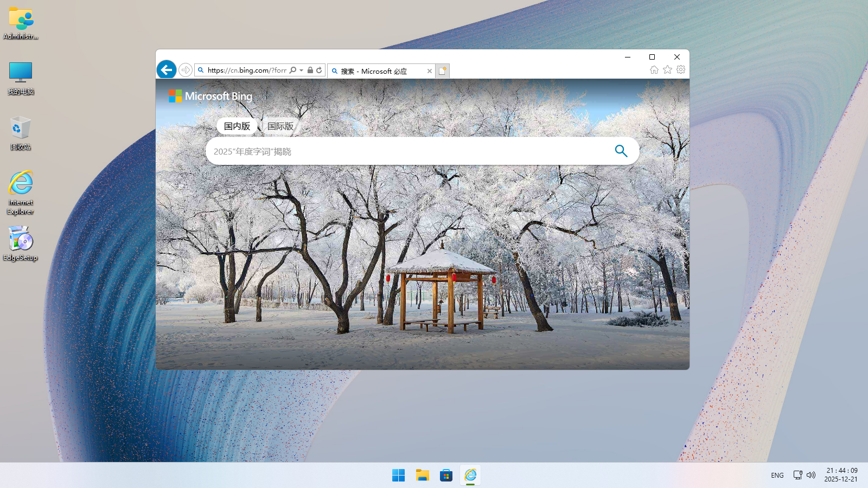
Task: Refresh the page with the reload icon
Action: pyautogui.click(x=320, y=70)
